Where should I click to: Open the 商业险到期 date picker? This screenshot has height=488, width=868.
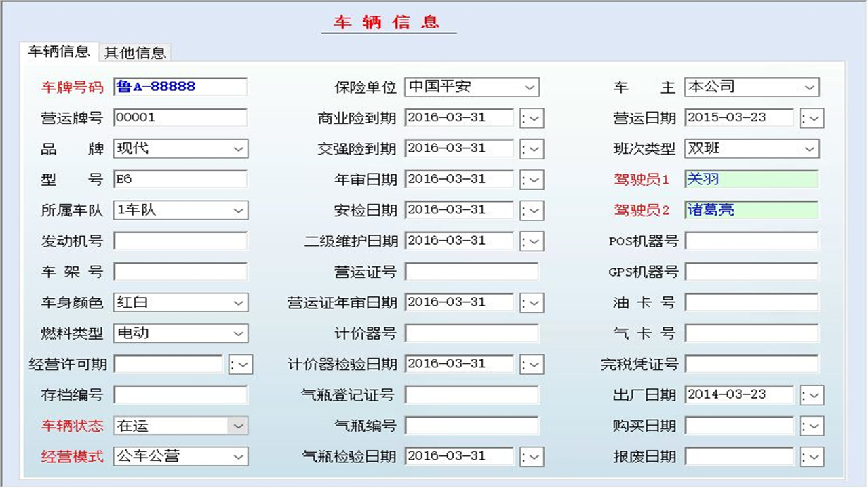(x=532, y=118)
